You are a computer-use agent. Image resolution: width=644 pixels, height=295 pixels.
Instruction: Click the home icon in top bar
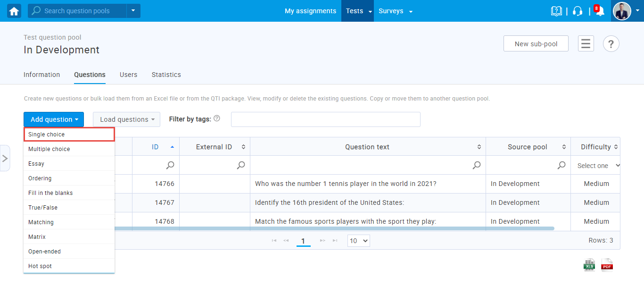14,11
